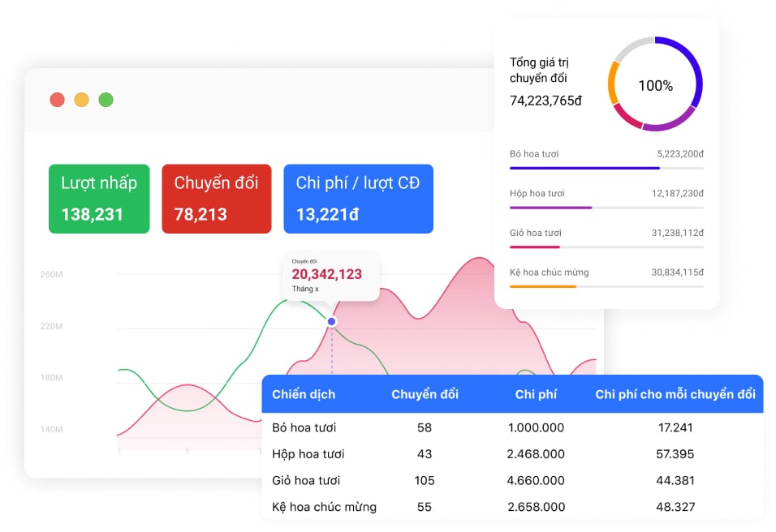This screenshot has width=776, height=532.
Task: Click the 20,342,123 chart tooltip
Action: pyautogui.click(x=330, y=276)
